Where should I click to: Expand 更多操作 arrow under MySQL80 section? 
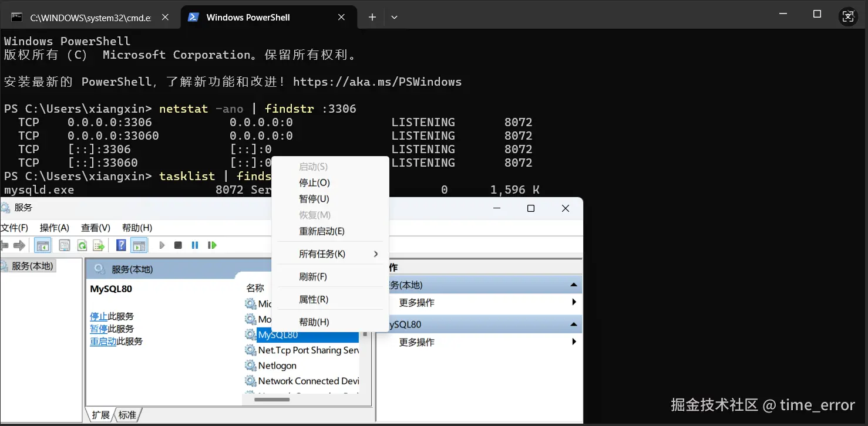pyautogui.click(x=574, y=342)
